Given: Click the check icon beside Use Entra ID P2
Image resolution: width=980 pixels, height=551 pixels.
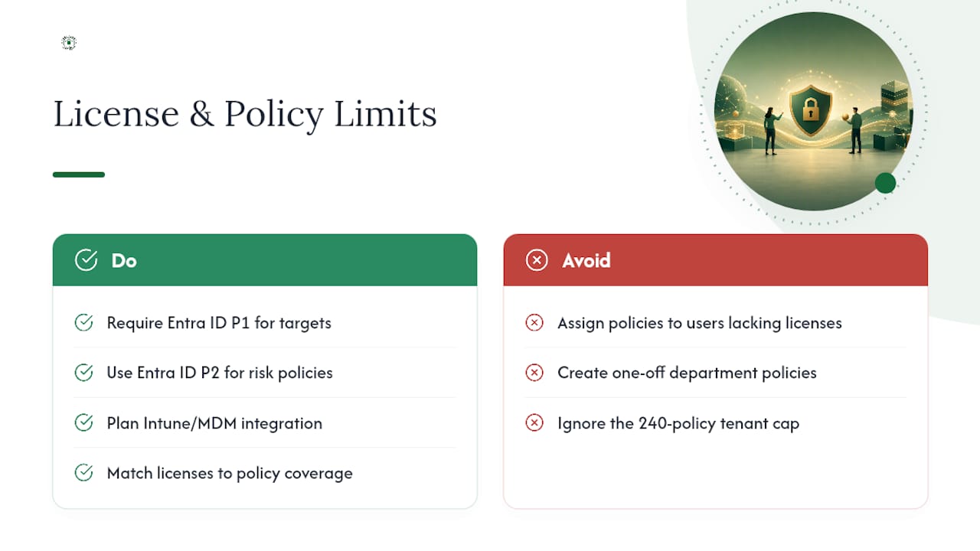Looking at the screenshot, I should 83,373.
